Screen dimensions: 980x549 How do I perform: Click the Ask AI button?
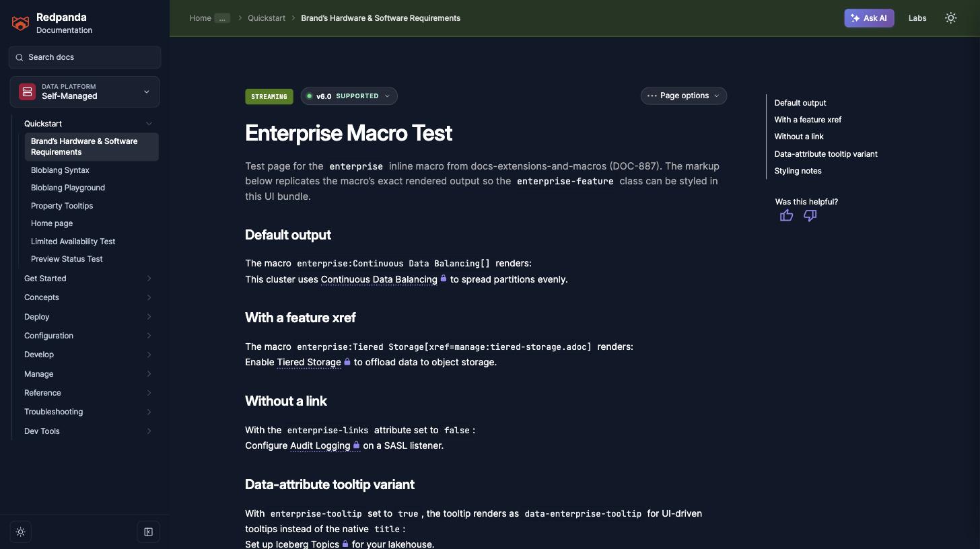coord(869,18)
